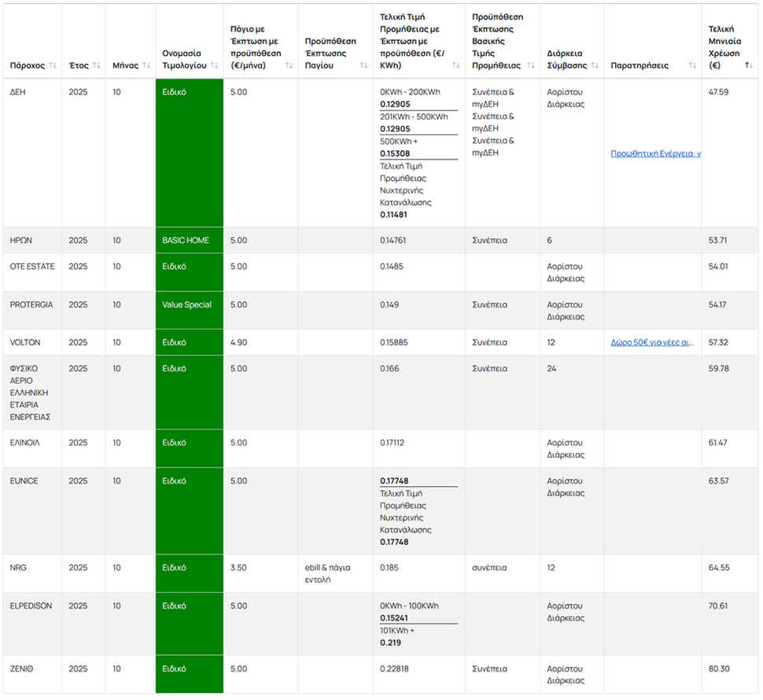This screenshot has width=763, height=700.
Task: Open the Προωθητική Ενέργεια link in ΔΗΕ row
Action: [655, 153]
